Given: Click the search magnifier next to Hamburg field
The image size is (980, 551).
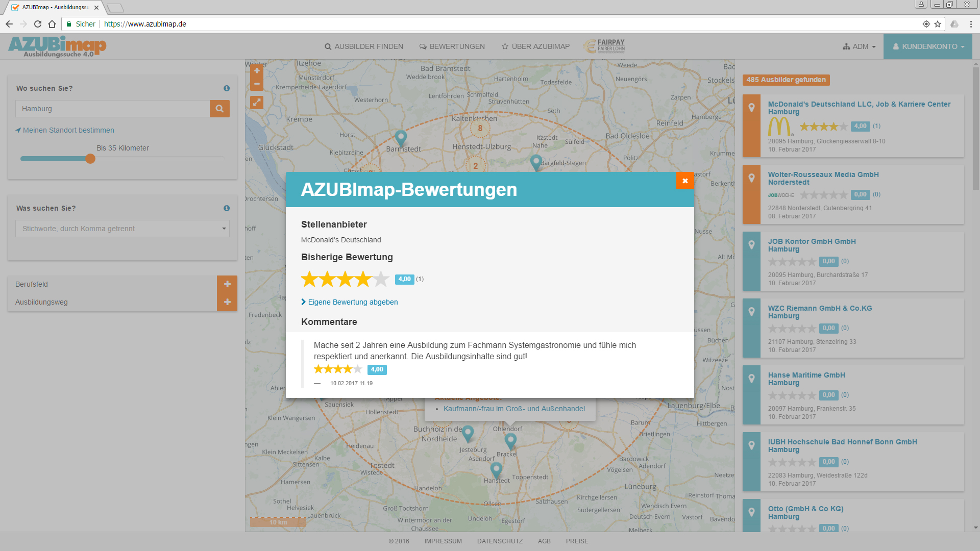Looking at the screenshot, I should [219, 108].
